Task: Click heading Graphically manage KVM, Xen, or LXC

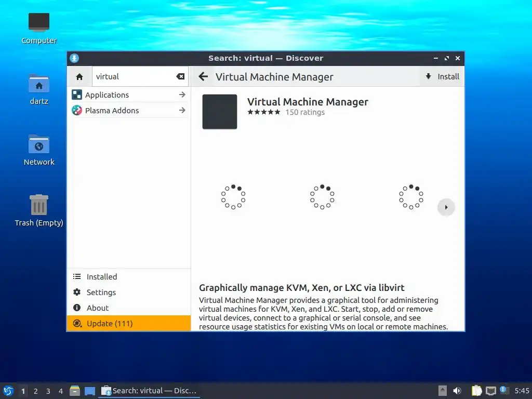Action: (302, 288)
